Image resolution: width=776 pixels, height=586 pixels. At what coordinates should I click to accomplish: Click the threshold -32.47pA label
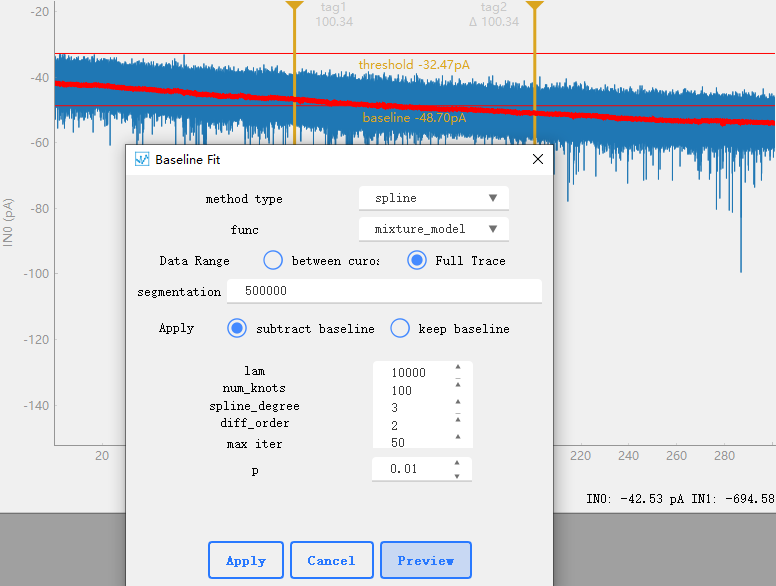coord(414,65)
